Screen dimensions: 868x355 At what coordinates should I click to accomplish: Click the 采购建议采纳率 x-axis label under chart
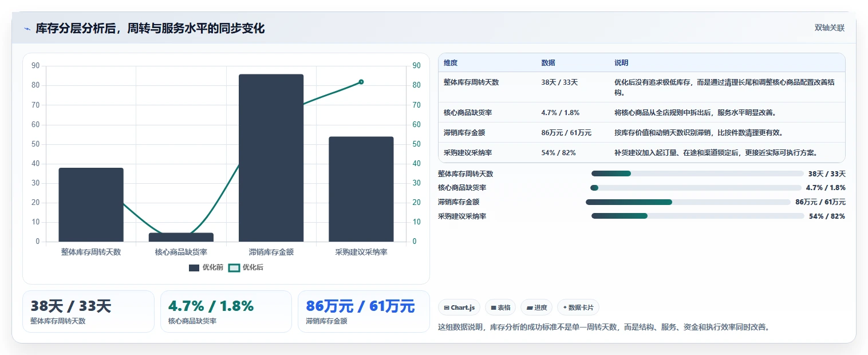[361, 252]
